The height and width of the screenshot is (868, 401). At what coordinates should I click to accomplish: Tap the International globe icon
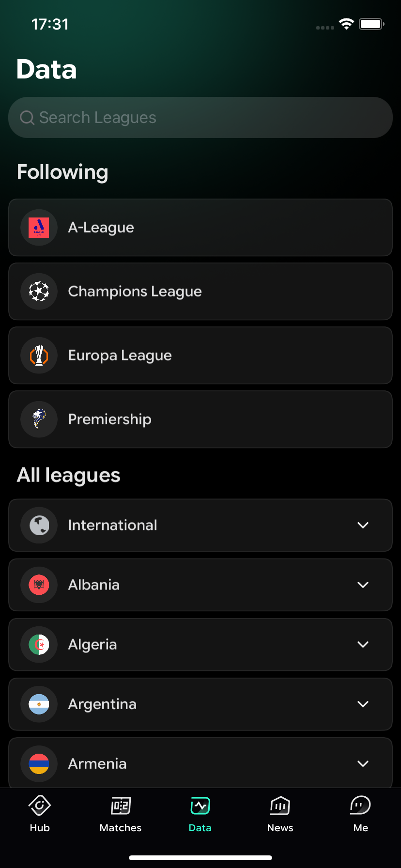(39, 525)
